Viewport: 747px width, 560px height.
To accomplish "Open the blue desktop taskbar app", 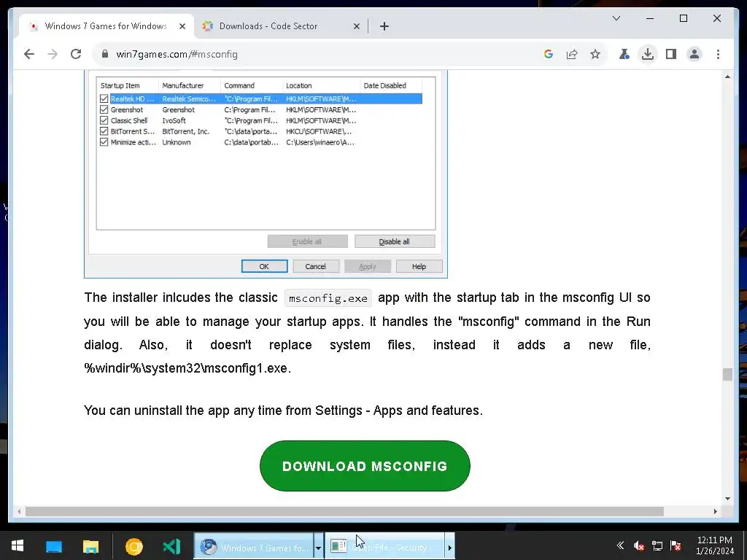I will click(54, 546).
